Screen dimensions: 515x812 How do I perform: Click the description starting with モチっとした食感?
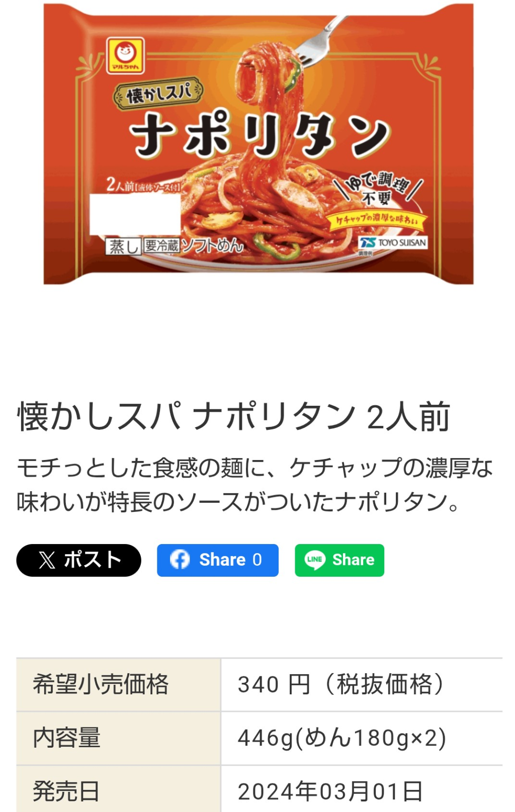[254, 485]
